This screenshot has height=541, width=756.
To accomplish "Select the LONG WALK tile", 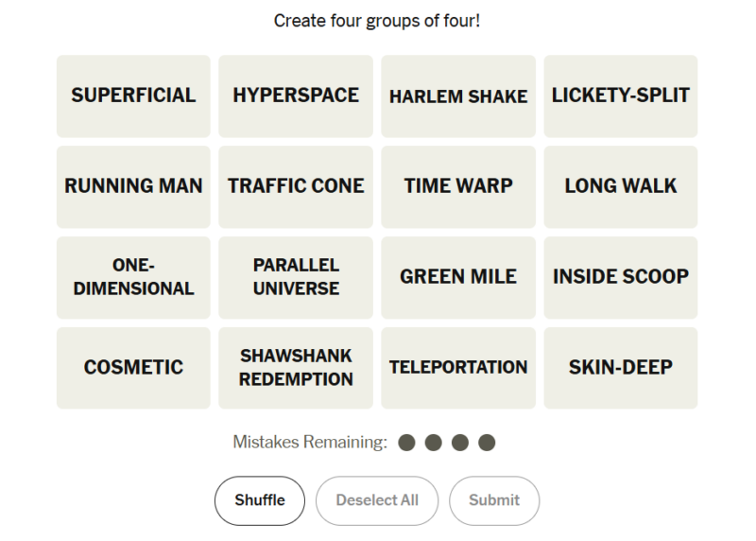I will pyautogui.click(x=621, y=186).
